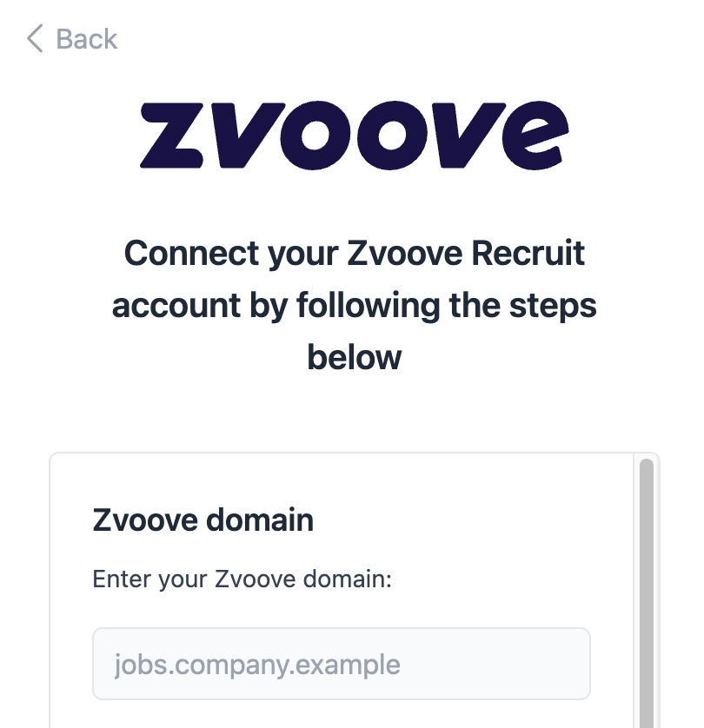Click the "Enter your Zvoove domain:" label
The height and width of the screenshot is (728, 704).
pos(242,579)
